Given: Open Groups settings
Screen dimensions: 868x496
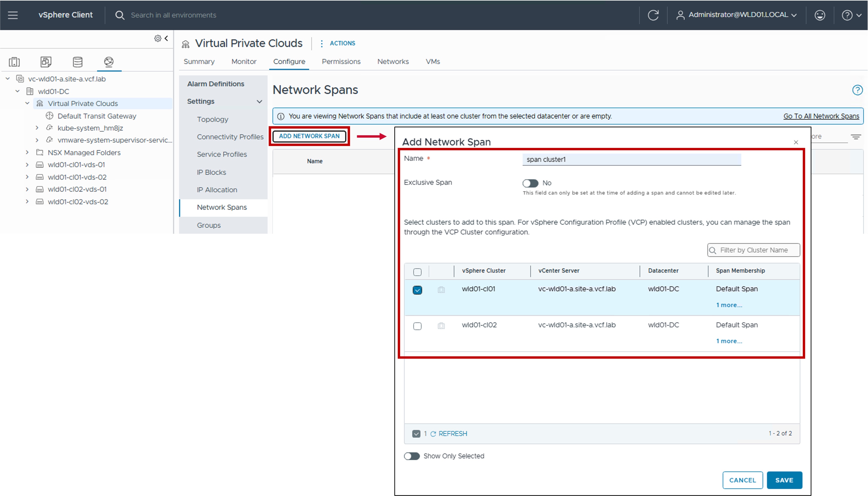Looking at the screenshot, I should coord(208,225).
